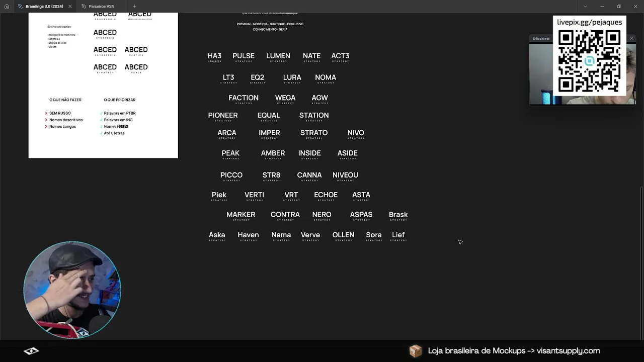Select the Nama name text
Screen dimensions: 644x362
[281, 235]
